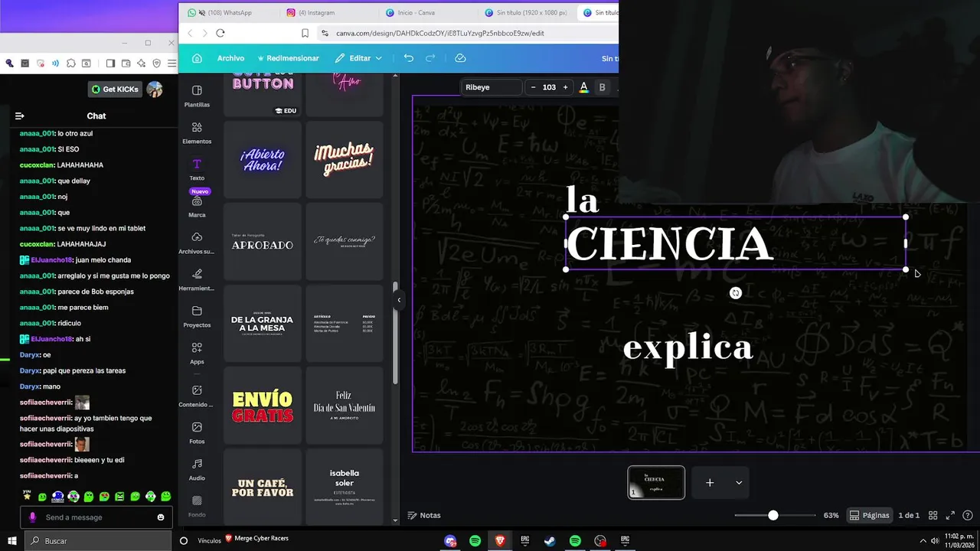Click the 63% zoom level
This screenshot has width=980, height=551.
(x=831, y=516)
